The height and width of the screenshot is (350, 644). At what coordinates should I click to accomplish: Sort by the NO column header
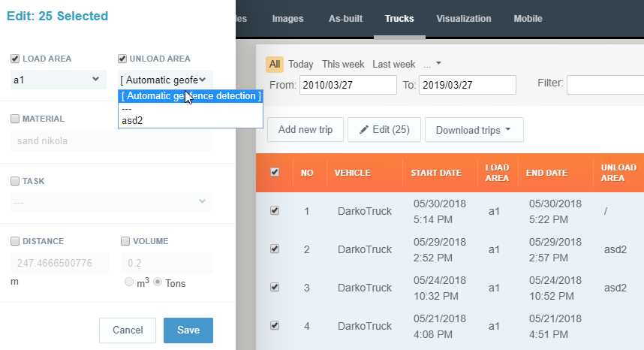pyautogui.click(x=307, y=173)
